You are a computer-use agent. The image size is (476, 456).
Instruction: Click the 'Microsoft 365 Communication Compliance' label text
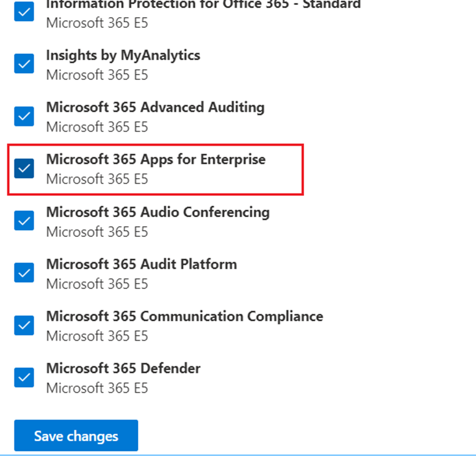(x=184, y=316)
